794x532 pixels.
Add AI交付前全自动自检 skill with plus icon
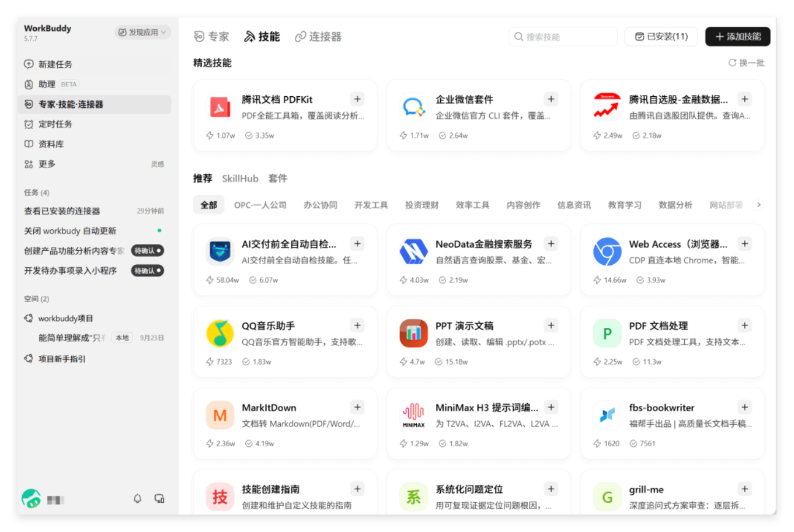pyautogui.click(x=357, y=243)
